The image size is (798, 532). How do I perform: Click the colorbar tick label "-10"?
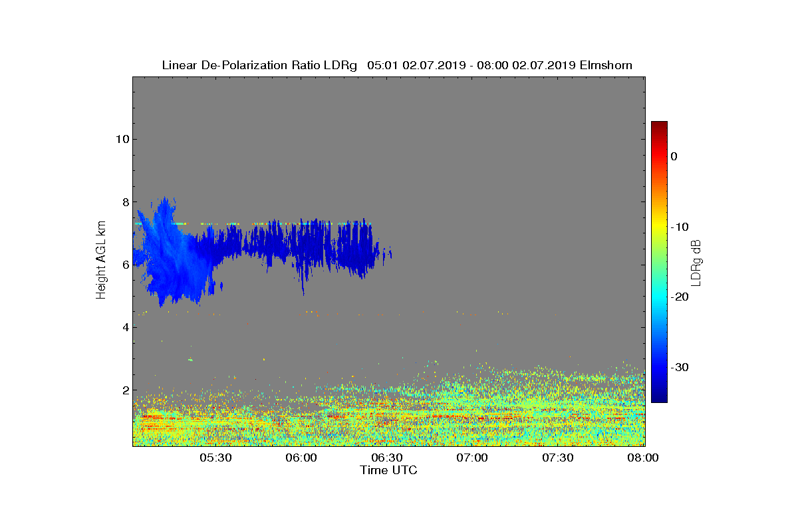679,227
